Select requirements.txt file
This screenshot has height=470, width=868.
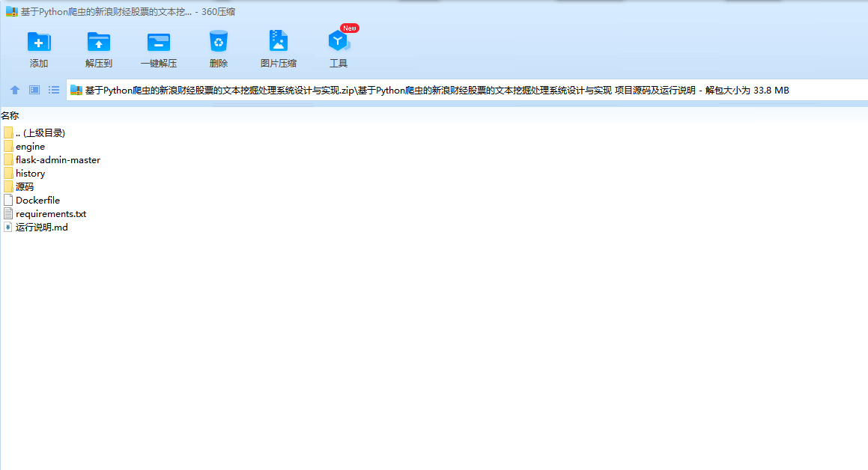[45, 213]
